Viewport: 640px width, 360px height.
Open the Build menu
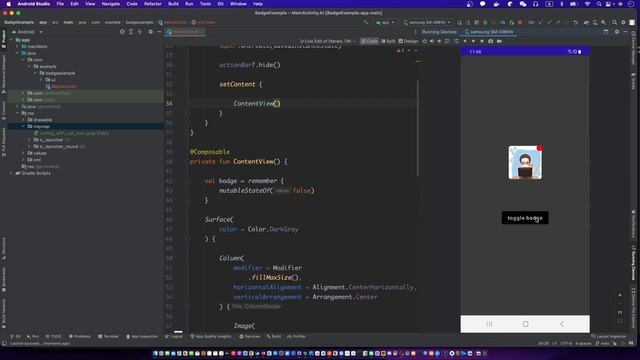[x=173, y=4]
